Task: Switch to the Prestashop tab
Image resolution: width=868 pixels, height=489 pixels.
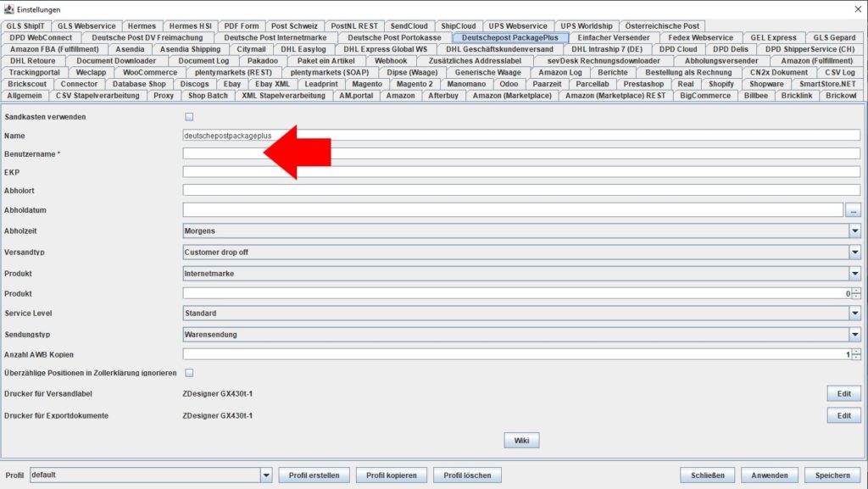Action: (643, 84)
